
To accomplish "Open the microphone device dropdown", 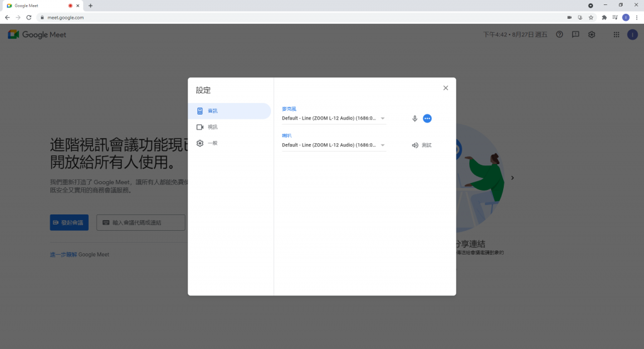I will [x=333, y=118].
